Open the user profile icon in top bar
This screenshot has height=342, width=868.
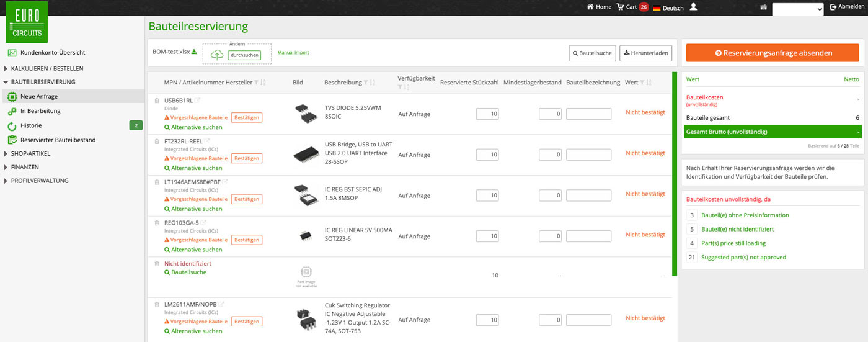pyautogui.click(x=693, y=7)
